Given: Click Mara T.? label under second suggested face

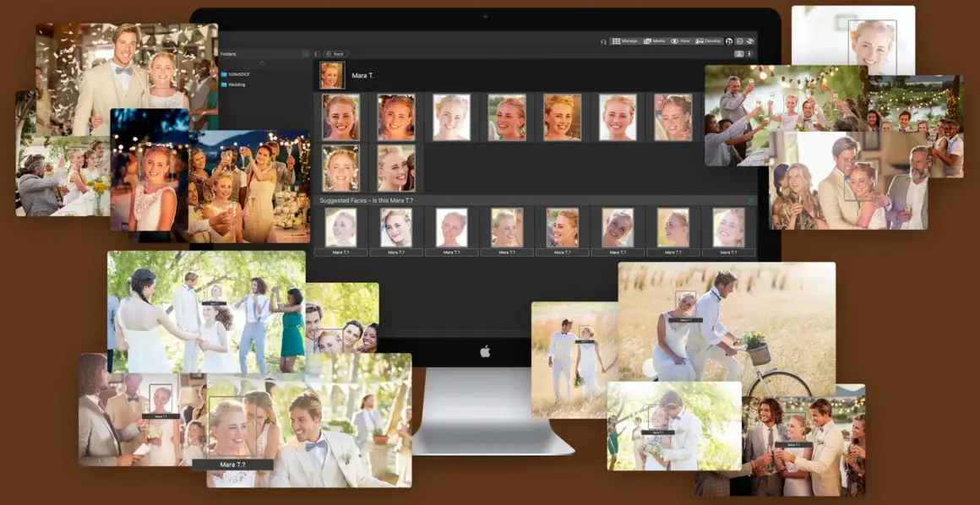Looking at the screenshot, I should 396,252.
